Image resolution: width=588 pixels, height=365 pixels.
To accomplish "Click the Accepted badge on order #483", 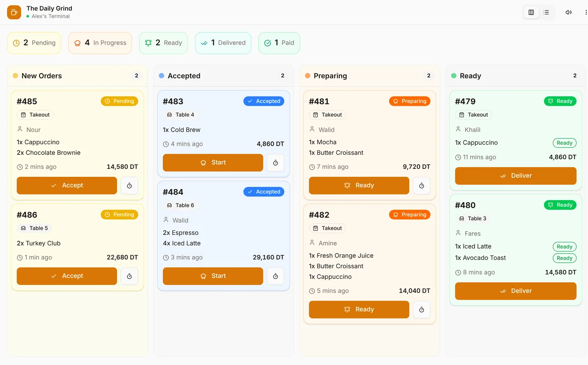I will (x=264, y=101).
